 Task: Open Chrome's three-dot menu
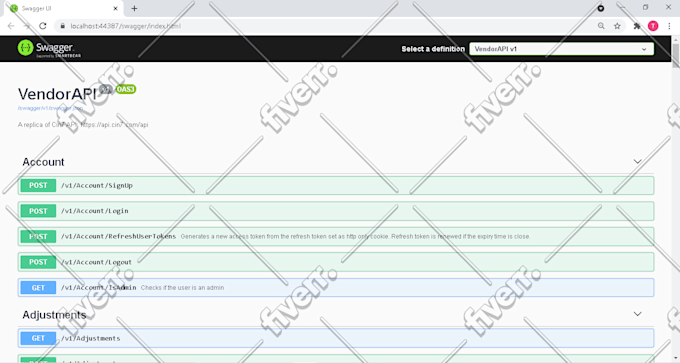point(669,26)
